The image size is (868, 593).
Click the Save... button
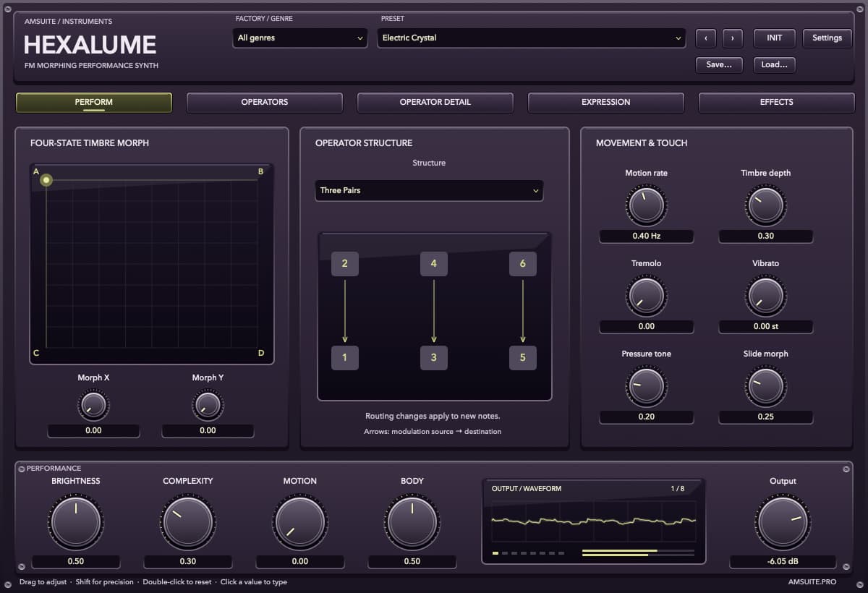click(x=719, y=65)
